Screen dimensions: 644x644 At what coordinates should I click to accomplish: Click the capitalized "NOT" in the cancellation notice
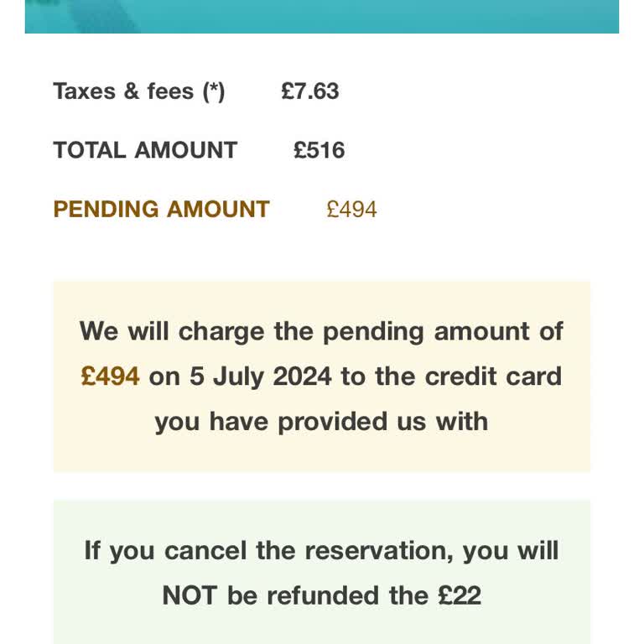tap(190, 595)
